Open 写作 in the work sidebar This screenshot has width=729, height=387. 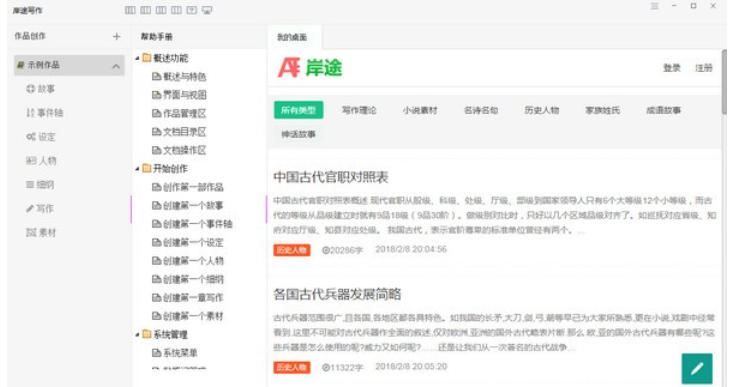tap(40, 208)
